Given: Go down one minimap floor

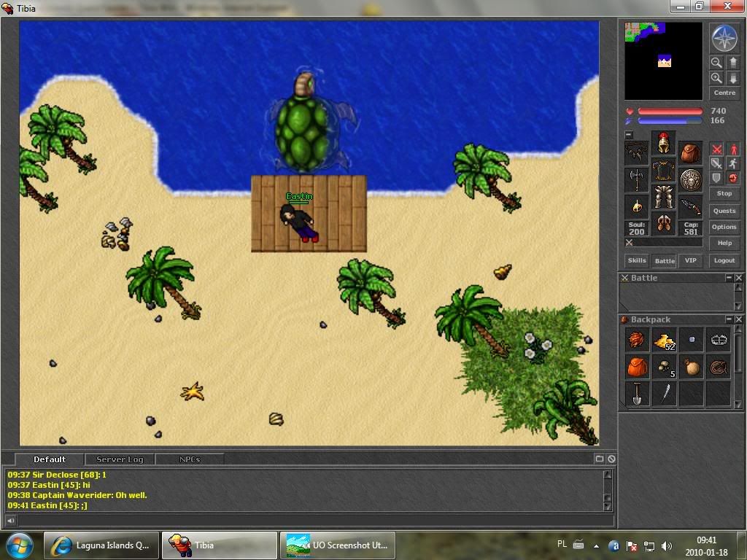Looking at the screenshot, I should pyautogui.click(x=732, y=78).
